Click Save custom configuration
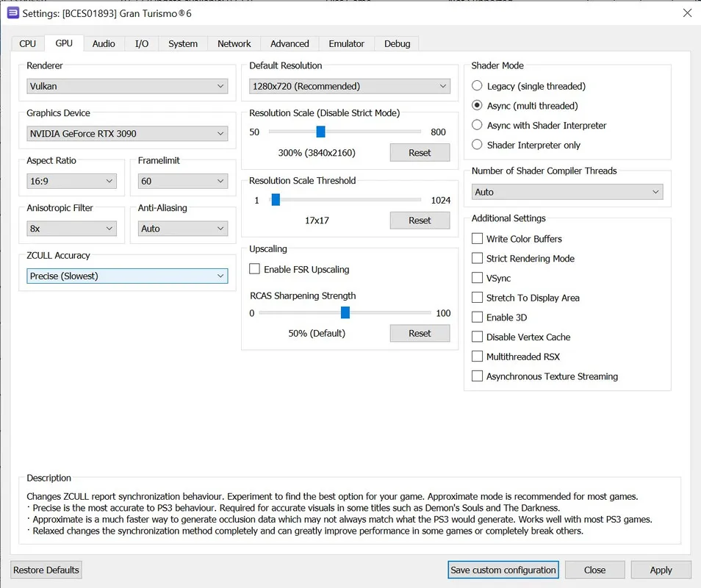The height and width of the screenshot is (588, 701). 503,570
